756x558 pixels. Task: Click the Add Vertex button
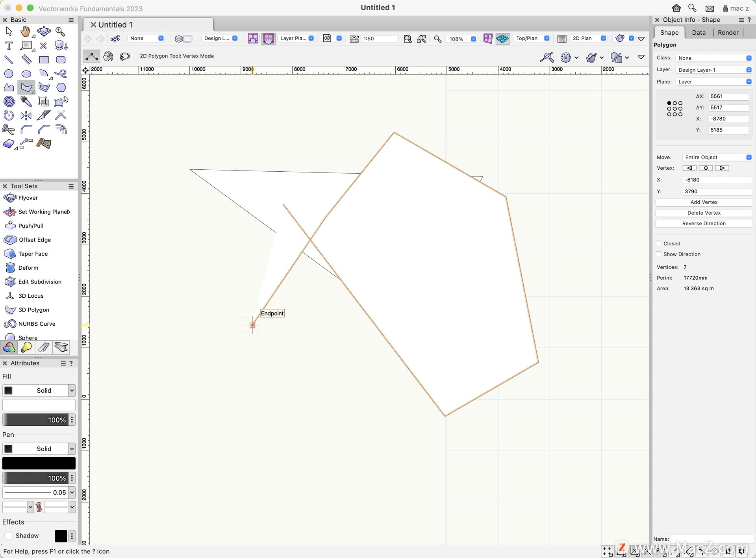[x=704, y=202]
